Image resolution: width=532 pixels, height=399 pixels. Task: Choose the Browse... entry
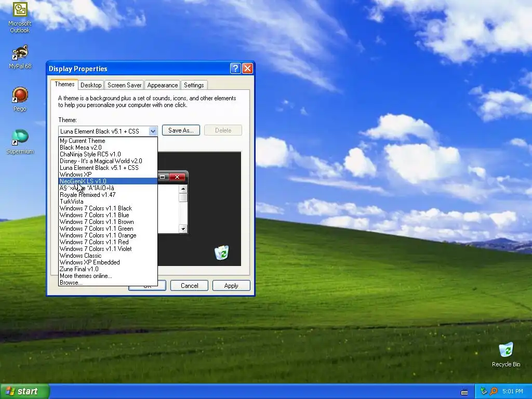click(108, 283)
